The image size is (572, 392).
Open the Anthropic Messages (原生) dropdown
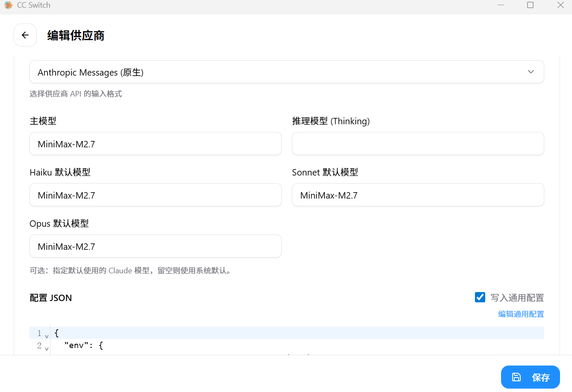[286, 72]
